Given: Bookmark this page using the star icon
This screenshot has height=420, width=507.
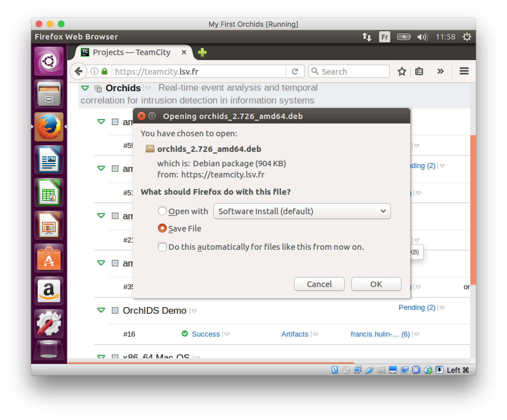Looking at the screenshot, I should point(402,71).
